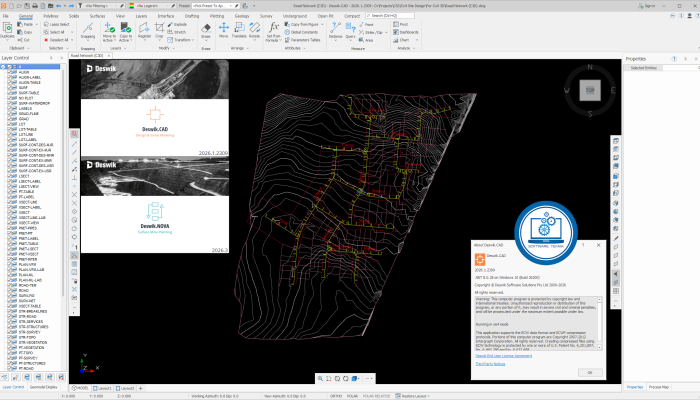This screenshot has height=400, width=700.
Task: Click the Pivot tool in Analysis group
Action: tap(400, 25)
